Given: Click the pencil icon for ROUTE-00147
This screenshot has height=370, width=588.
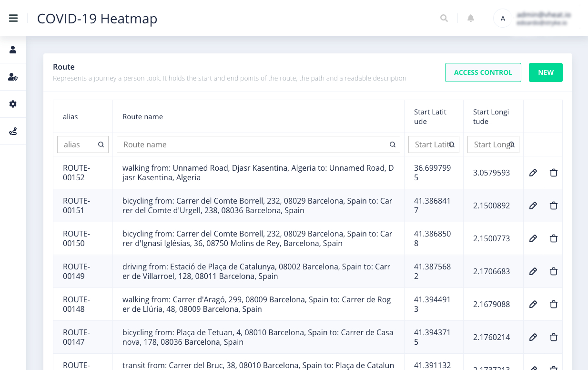Looking at the screenshot, I should (533, 337).
